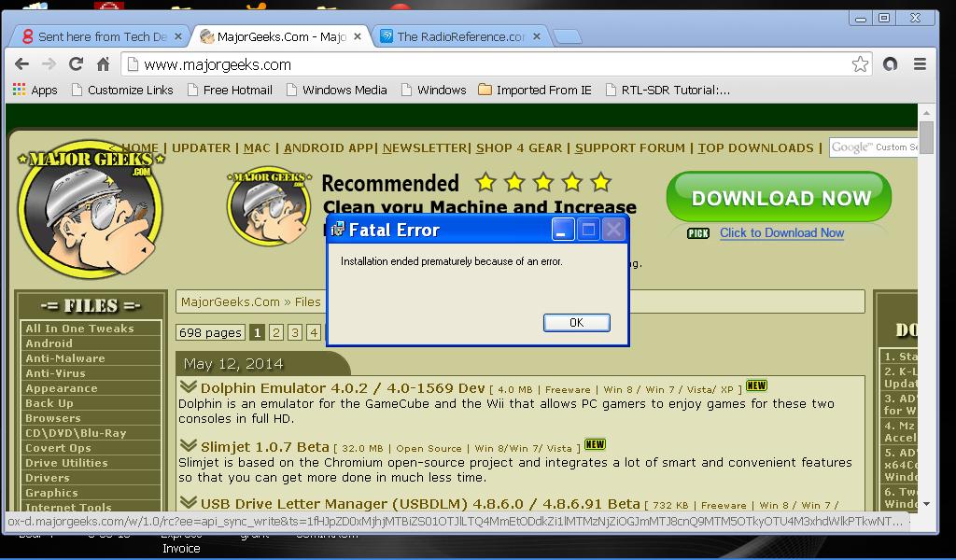This screenshot has width=956, height=560.
Task: Open the Apps shortcut in bookmarks bar
Action: 35,91
